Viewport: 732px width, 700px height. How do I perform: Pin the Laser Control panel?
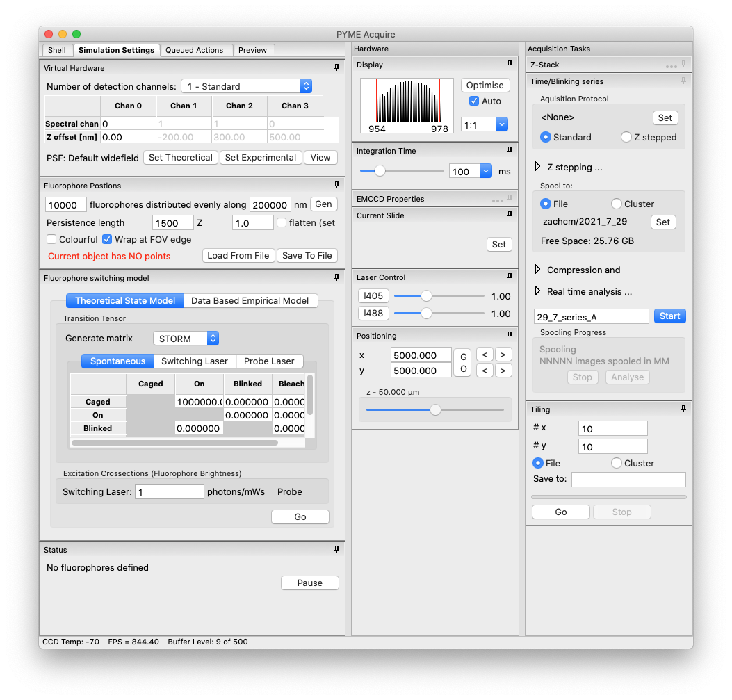(510, 277)
